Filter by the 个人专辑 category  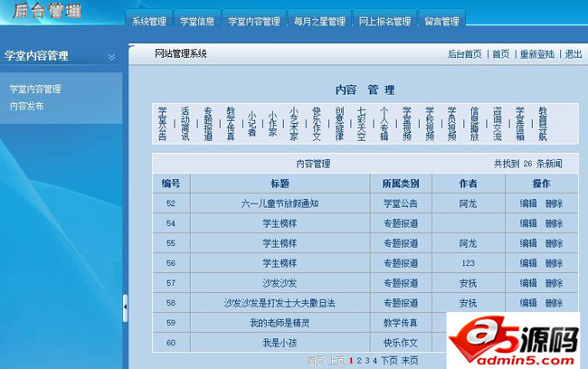coord(384,124)
